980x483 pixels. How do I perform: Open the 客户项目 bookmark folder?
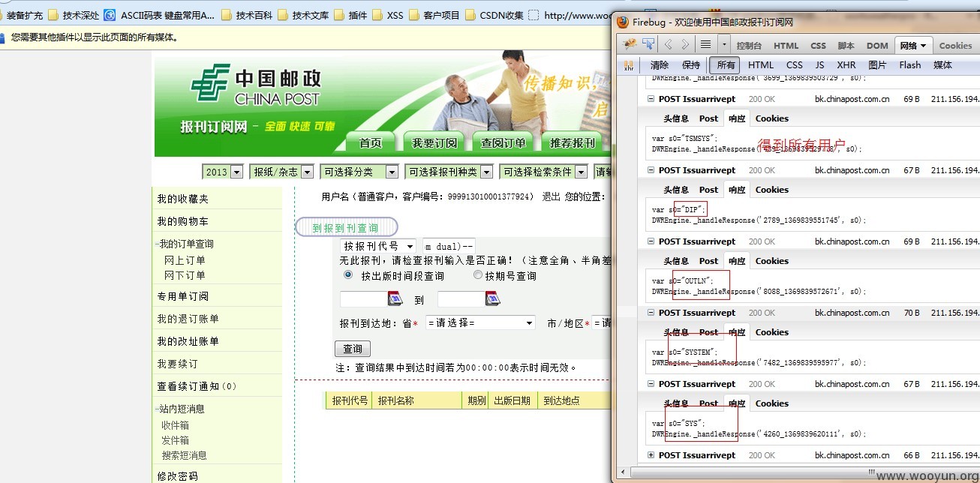pos(434,15)
